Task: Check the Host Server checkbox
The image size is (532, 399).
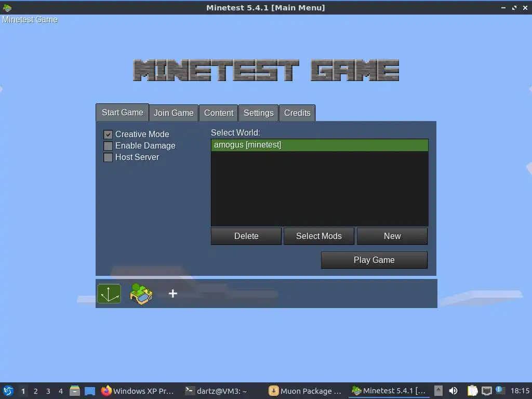Action: point(108,157)
